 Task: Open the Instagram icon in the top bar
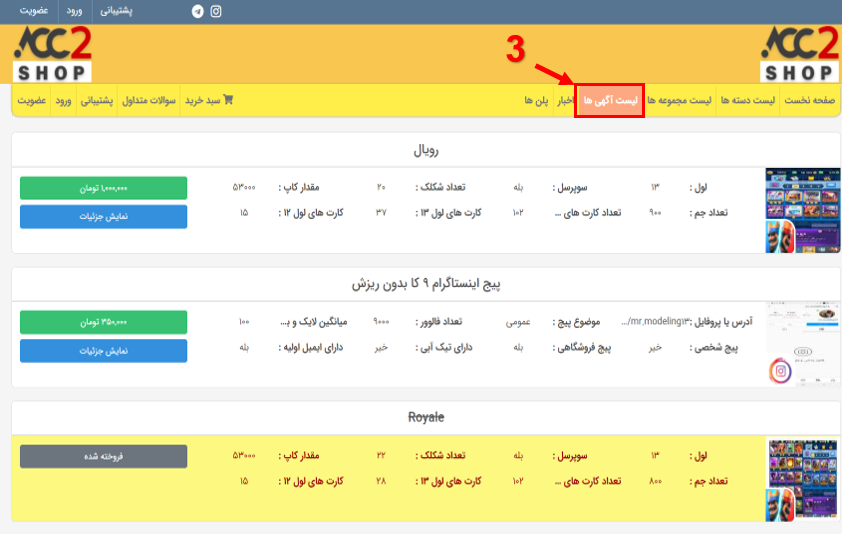click(216, 11)
